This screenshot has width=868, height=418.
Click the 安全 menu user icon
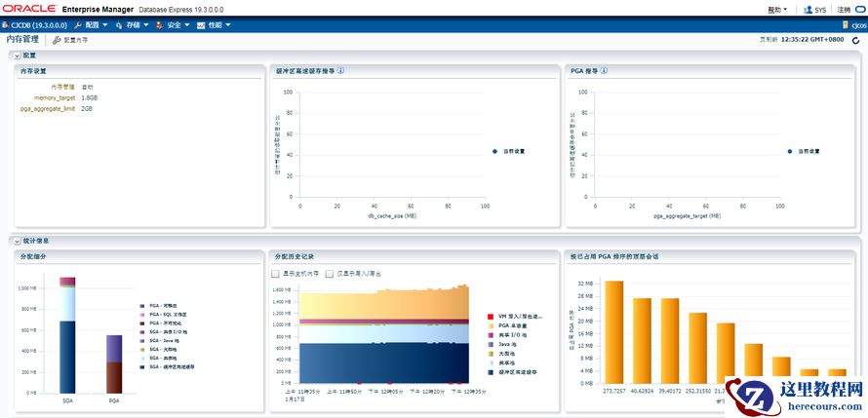pyautogui.click(x=159, y=25)
